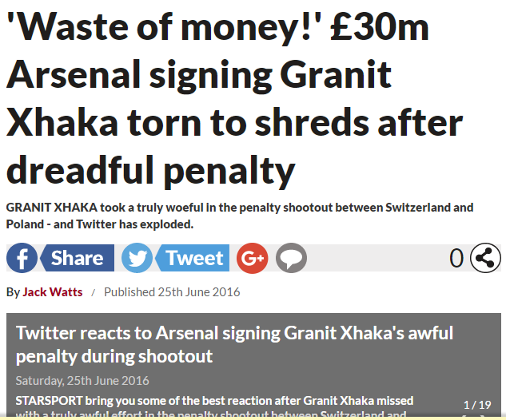Click the share count number zero

[456, 259]
